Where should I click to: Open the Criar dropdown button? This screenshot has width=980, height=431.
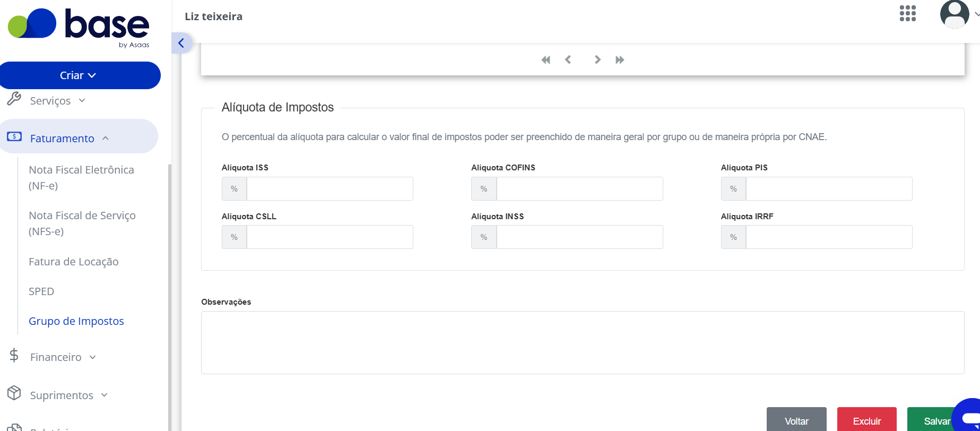coord(79,75)
